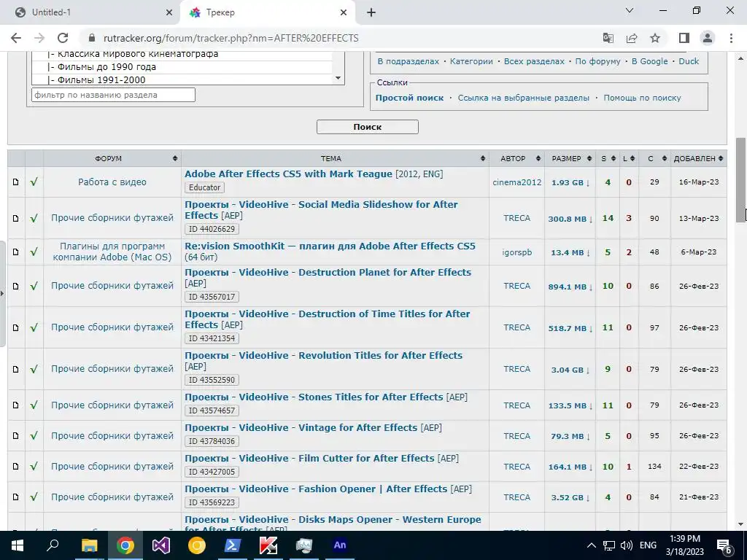Open the volume tray icon
Viewport: 747px width, 560px height.
pyautogui.click(x=627, y=545)
